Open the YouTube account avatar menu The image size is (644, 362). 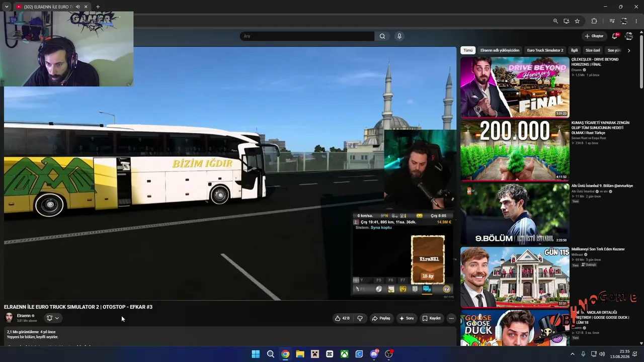(629, 36)
